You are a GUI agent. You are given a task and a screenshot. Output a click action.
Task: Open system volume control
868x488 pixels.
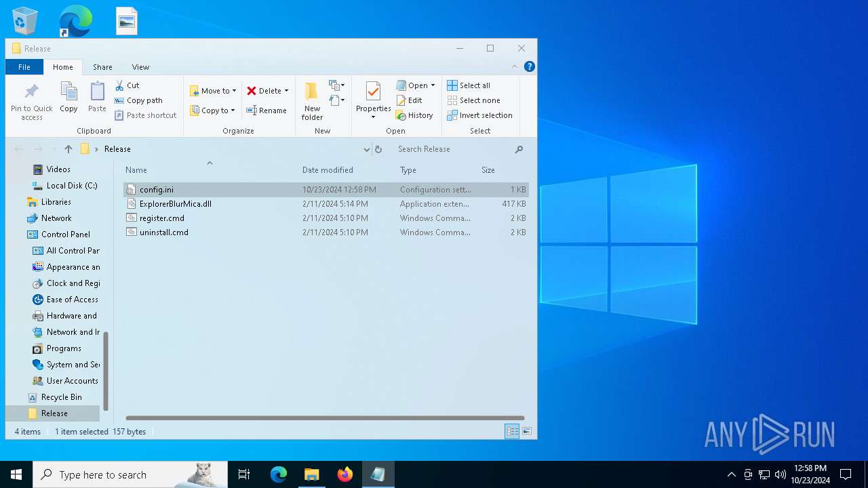coord(780,474)
